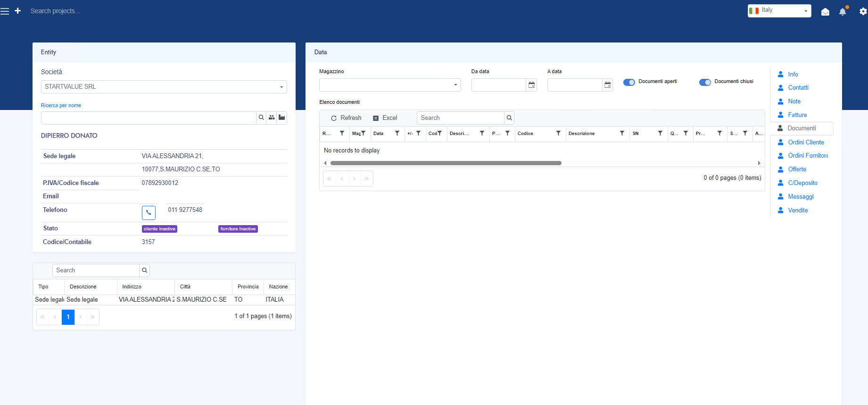Click the plus icon next to Search projects

click(x=18, y=11)
